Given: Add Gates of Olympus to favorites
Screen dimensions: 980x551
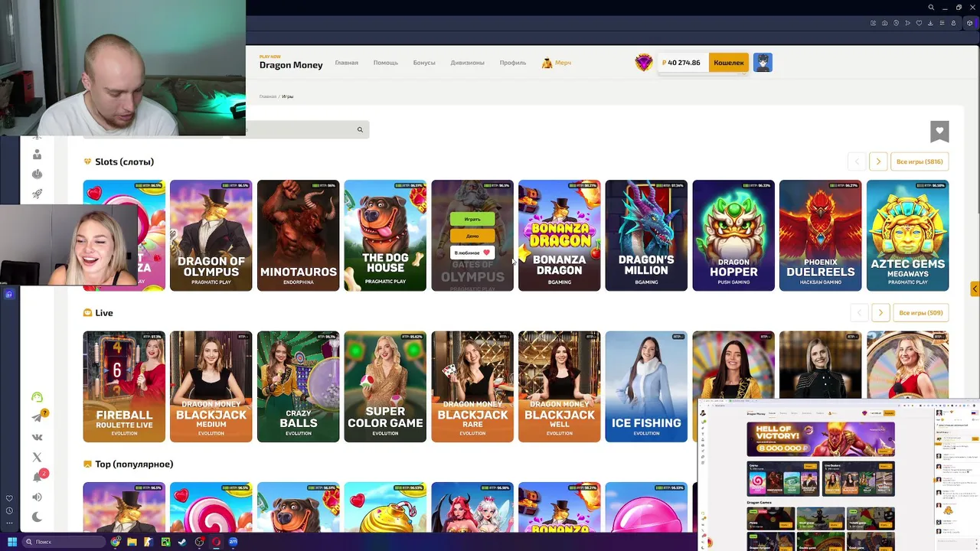Looking at the screenshot, I should tap(472, 253).
